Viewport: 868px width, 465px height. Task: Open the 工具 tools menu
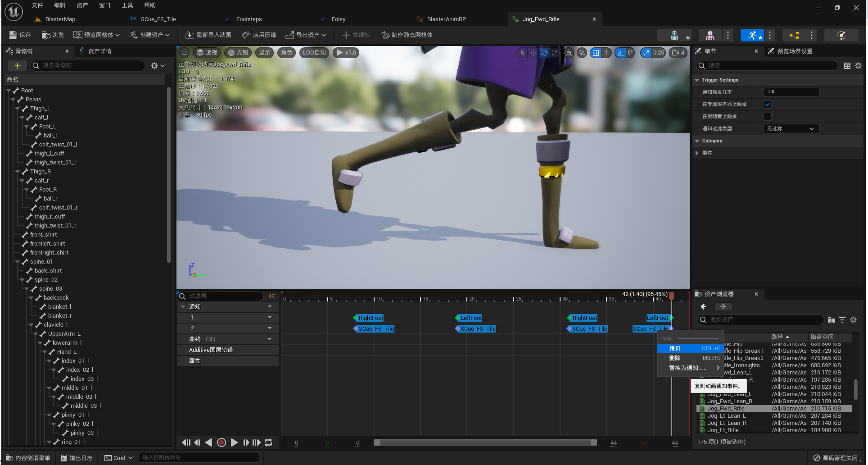coord(127,5)
